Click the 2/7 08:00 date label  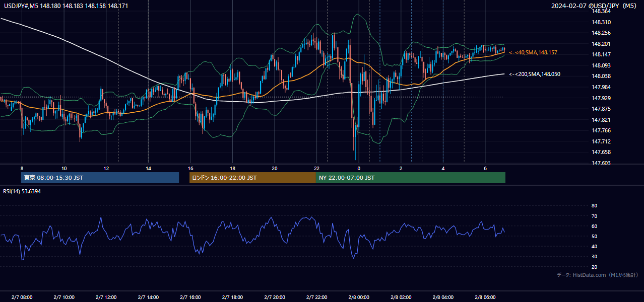click(22, 297)
